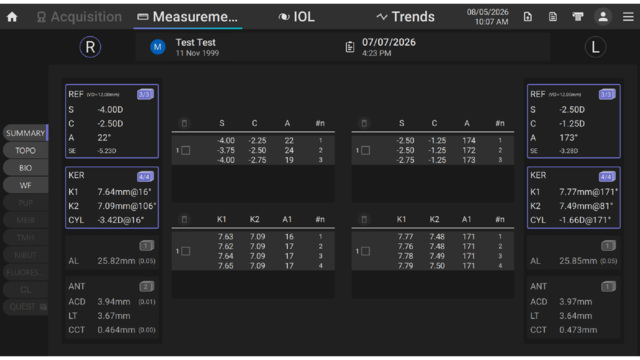Click right eye AL value 25.82mm
Screen dimensions: 640x360
point(116,261)
